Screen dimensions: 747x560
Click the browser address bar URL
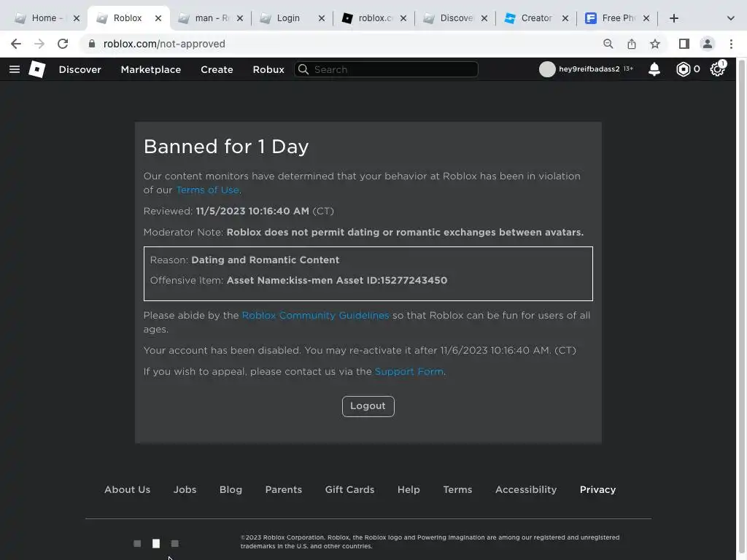tap(164, 44)
